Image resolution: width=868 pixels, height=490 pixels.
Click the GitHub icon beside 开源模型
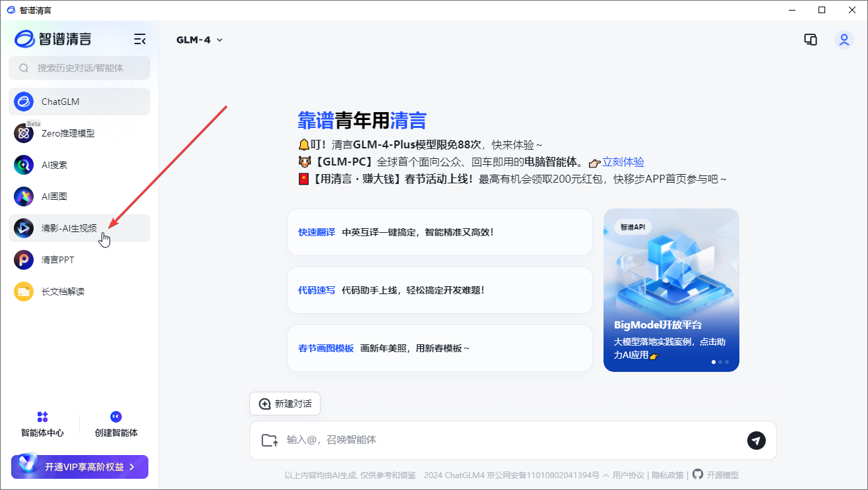697,474
